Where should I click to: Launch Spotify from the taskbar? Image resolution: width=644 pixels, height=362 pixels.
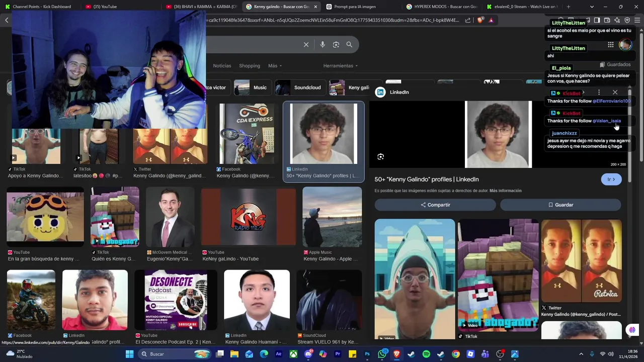tap(426, 354)
